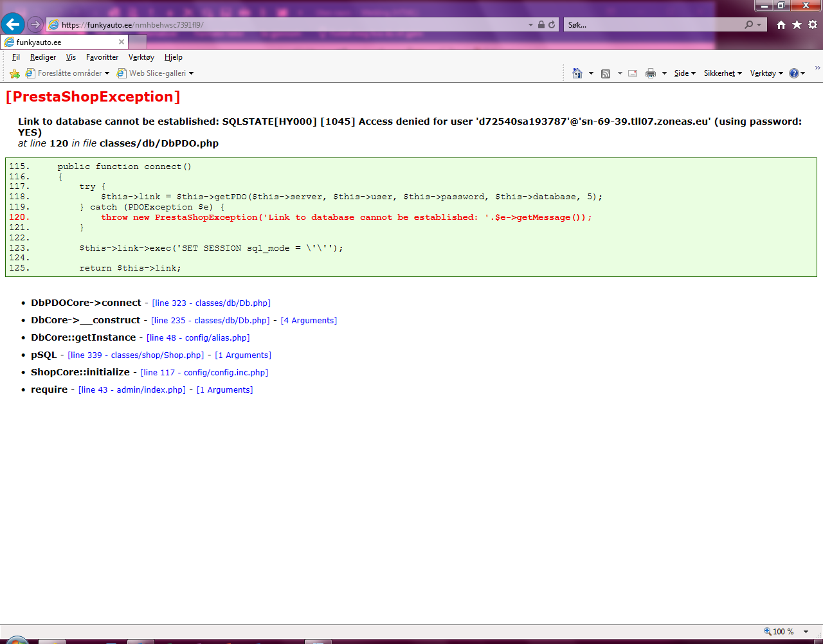Click the red line 120 throw statement
Image resolution: width=823 pixels, height=644 pixels.
pos(346,217)
